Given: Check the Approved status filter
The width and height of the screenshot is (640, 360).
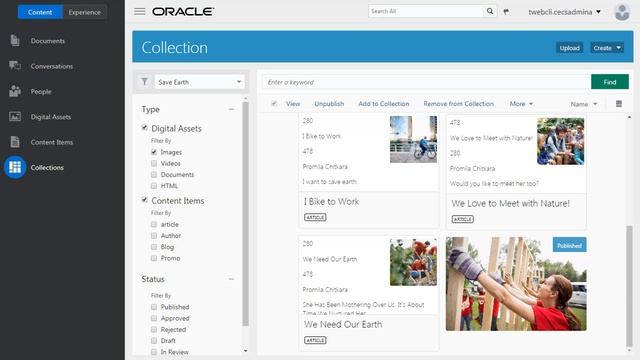Looking at the screenshot, I should [x=154, y=318].
